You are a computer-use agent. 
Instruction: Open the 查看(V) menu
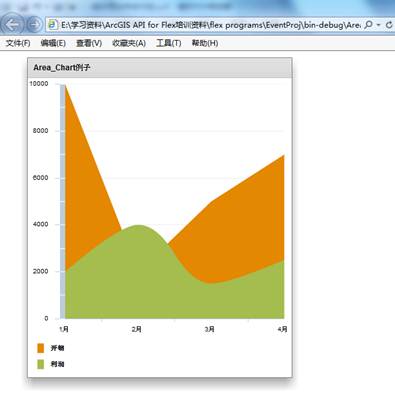[x=89, y=43]
